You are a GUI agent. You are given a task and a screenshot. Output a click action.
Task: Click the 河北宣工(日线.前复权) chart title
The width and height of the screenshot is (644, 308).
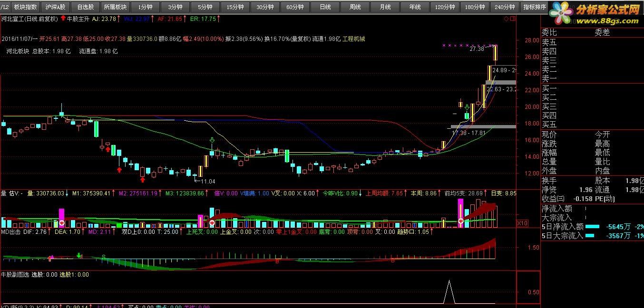point(29,19)
